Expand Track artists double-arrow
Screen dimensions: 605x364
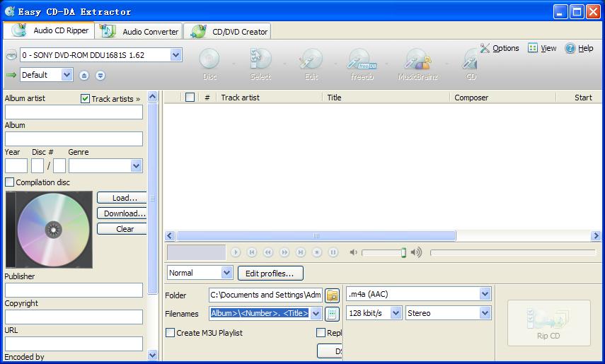tap(138, 99)
